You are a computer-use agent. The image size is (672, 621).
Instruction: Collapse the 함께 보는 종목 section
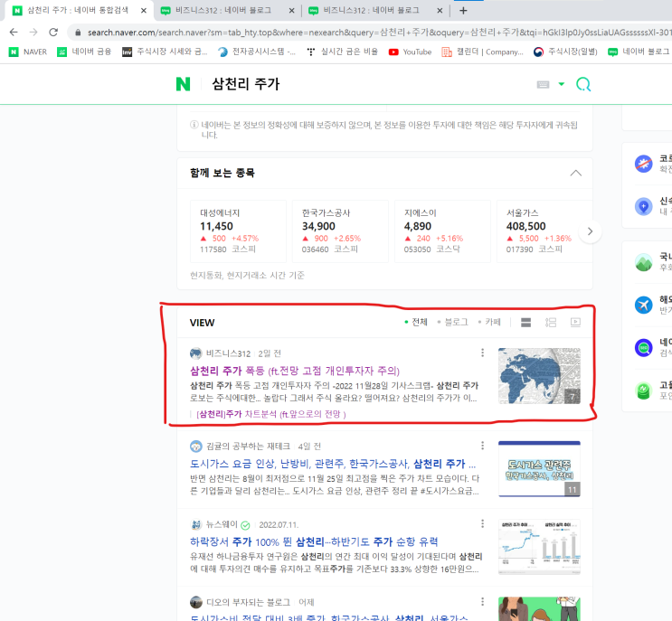(575, 173)
